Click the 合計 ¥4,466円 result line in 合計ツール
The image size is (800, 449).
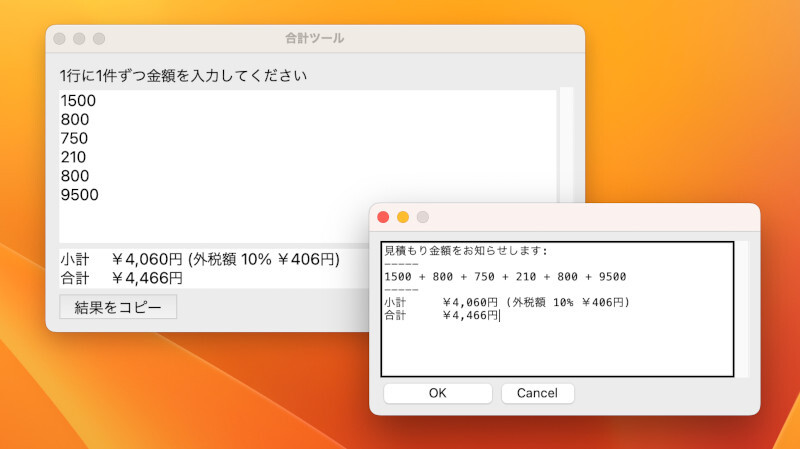tap(121, 278)
